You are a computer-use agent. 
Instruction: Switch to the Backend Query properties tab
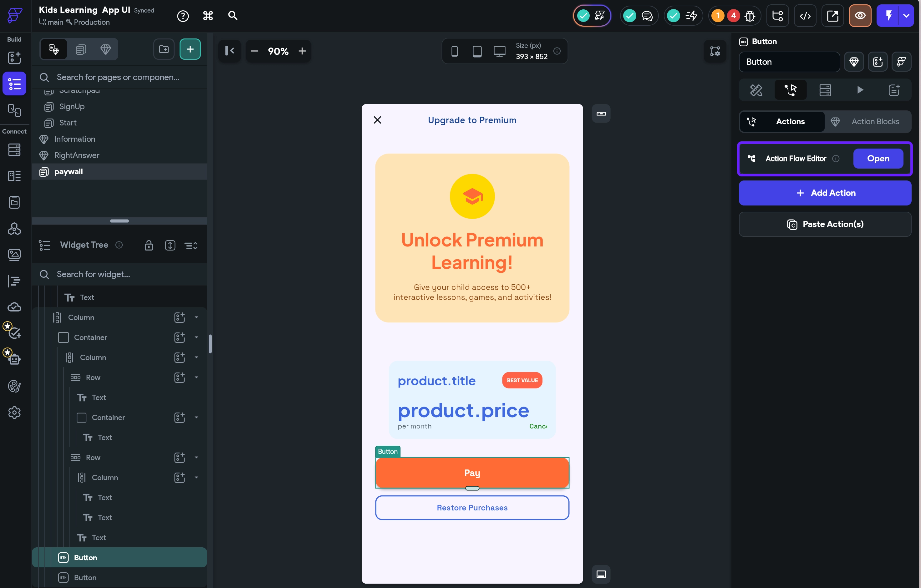pyautogui.click(x=825, y=90)
